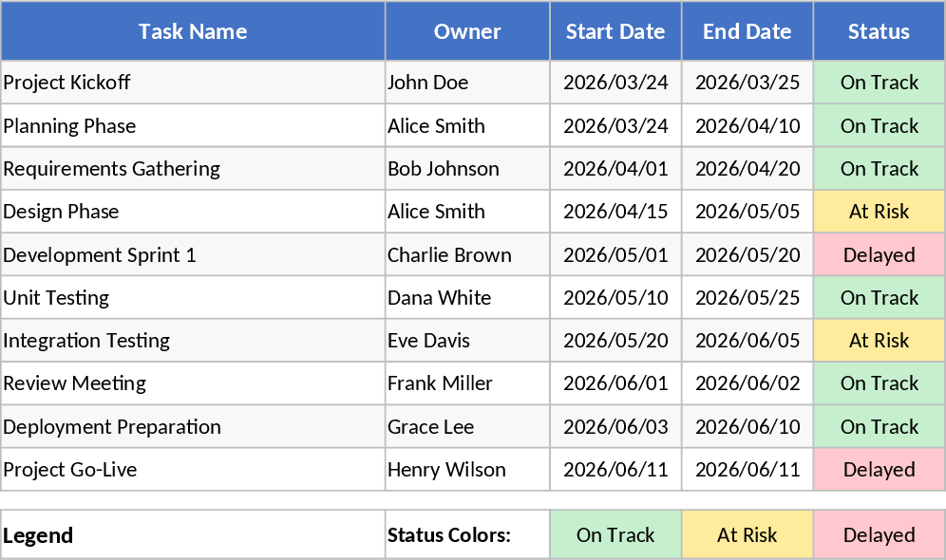Select the end date 2026/06/11 for Project Go-Live
This screenshot has width=946, height=560.
[x=747, y=469]
